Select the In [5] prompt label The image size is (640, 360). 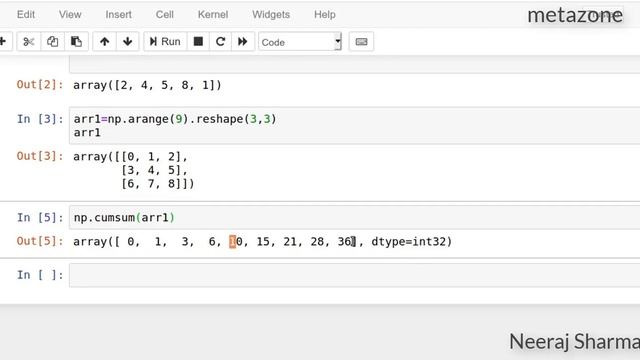click(40, 218)
